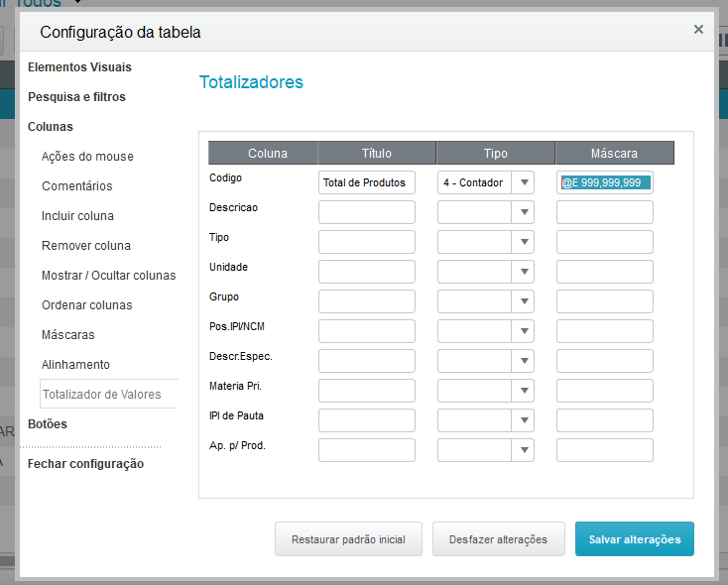Click Restaurar padrão inicial button
This screenshot has width=728, height=585.
click(x=349, y=539)
